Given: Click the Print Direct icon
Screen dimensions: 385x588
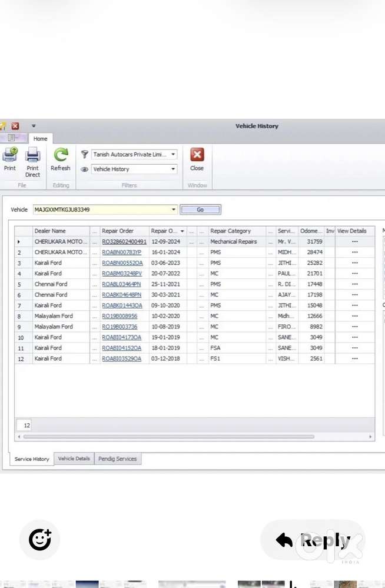Looking at the screenshot, I should pos(32,154).
